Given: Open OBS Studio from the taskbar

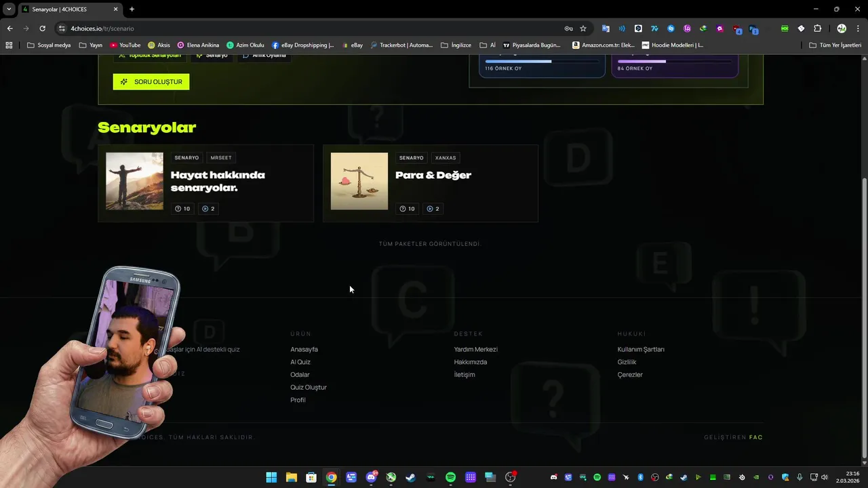Looking at the screenshot, I should pos(511,477).
